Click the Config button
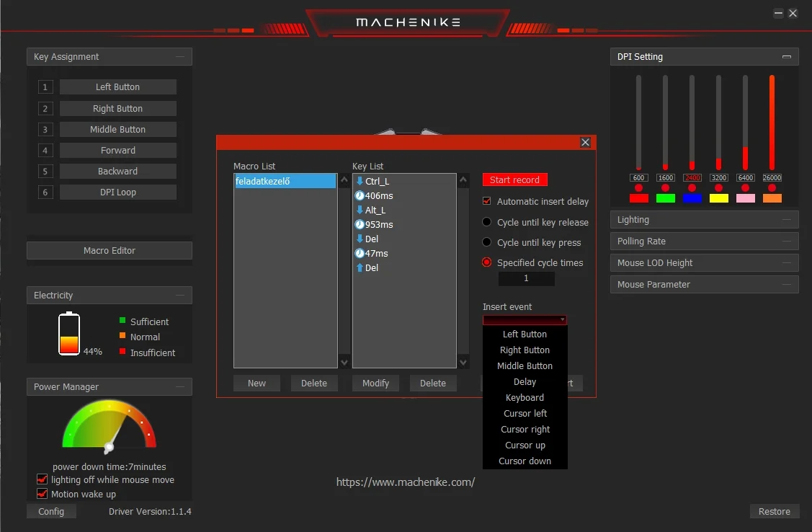Image resolution: width=812 pixels, height=532 pixels. pos(51,511)
